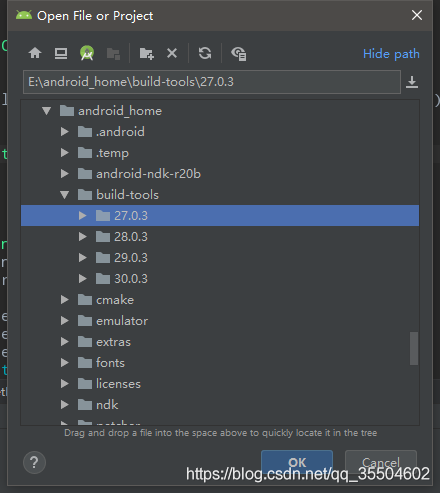Select the build-tools folder name
Viewport: 440px width, 493px height.
click(127, 195)
